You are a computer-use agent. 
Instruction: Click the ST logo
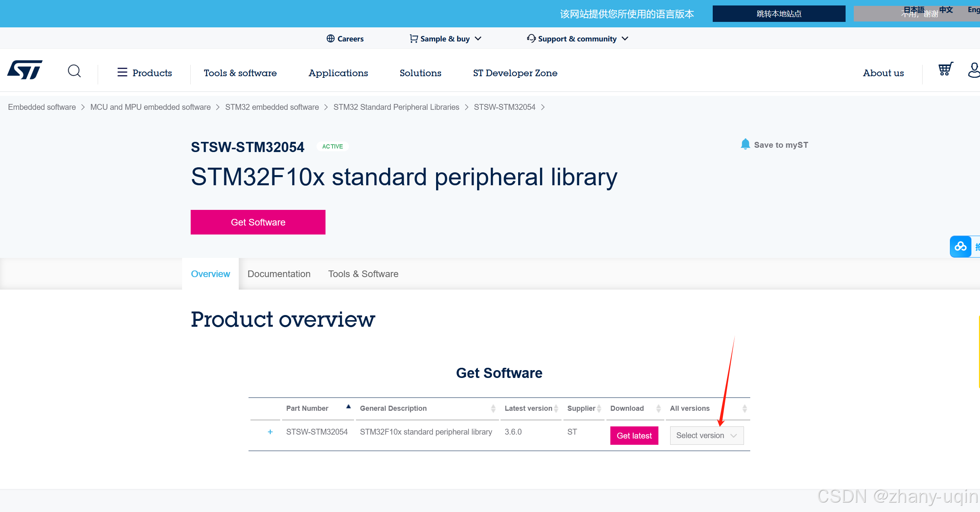(25, 70)
